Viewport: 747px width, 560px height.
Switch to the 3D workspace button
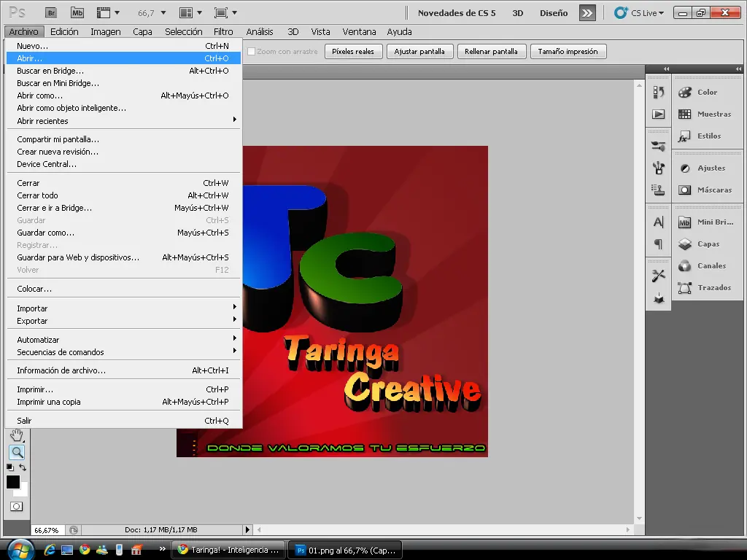click(518, 13)
